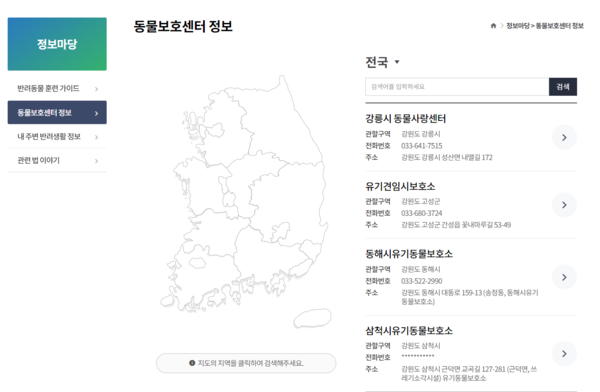Click the 유기견임시보호소 title
The width and height of the screenshot is (600, 392).
(400, 186)
